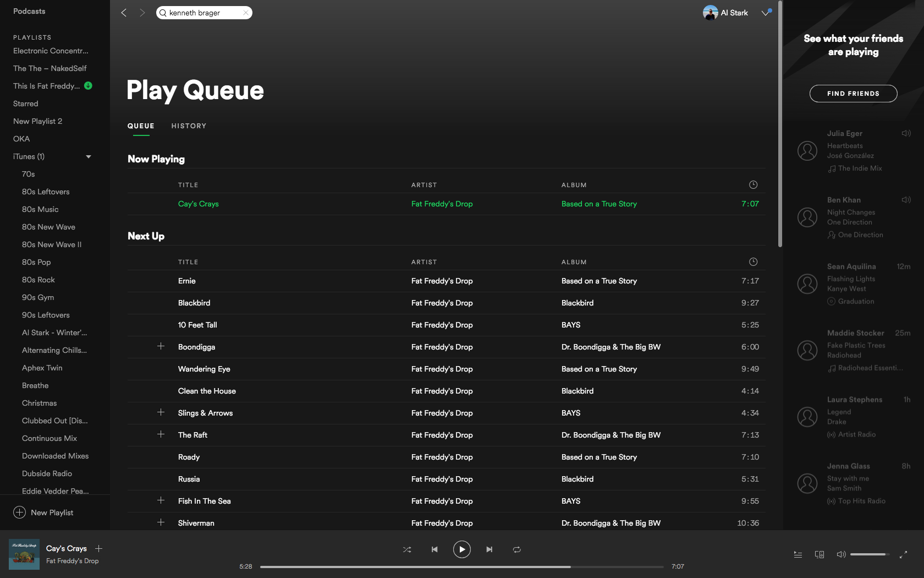This screenshot has width=924, height=578.
Task: Click the speaker icon beside Ben Khan
Action: point(906,200)
